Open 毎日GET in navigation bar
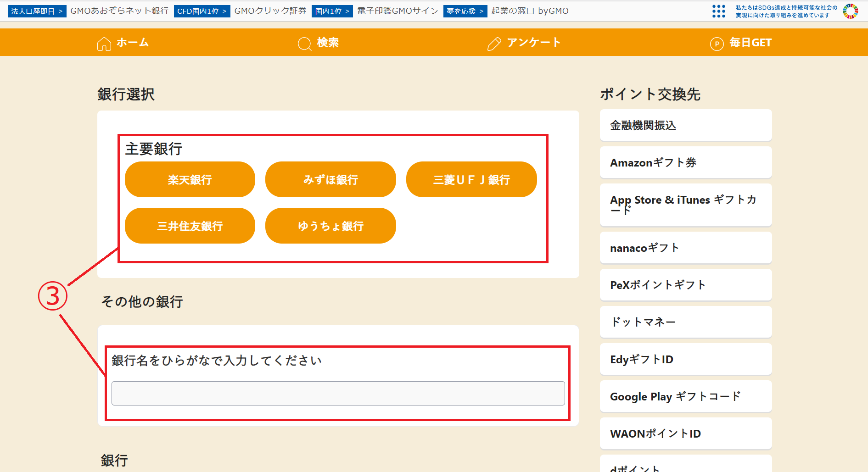This screenshot has width=868, height=472. pos(750,43)
